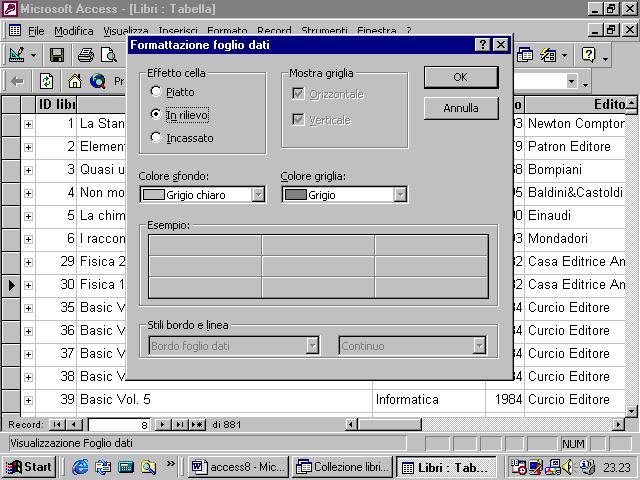Open the Finestra menu
This screenshot has height=480, width=640.
point(377,31)
